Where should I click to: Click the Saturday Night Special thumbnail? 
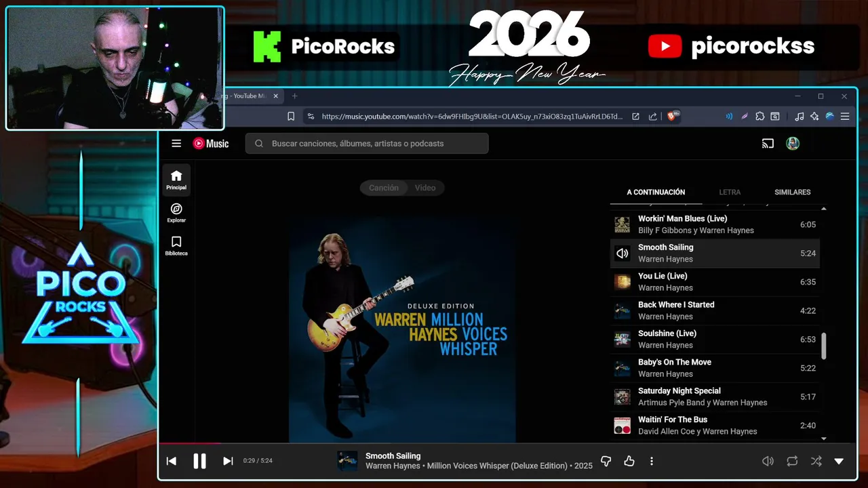point(622,397)
